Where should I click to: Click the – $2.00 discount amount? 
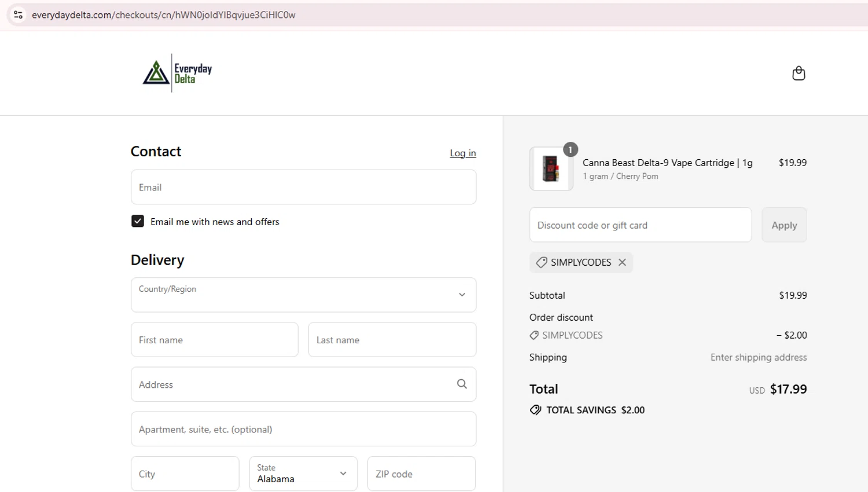click(x=792, y=335)
